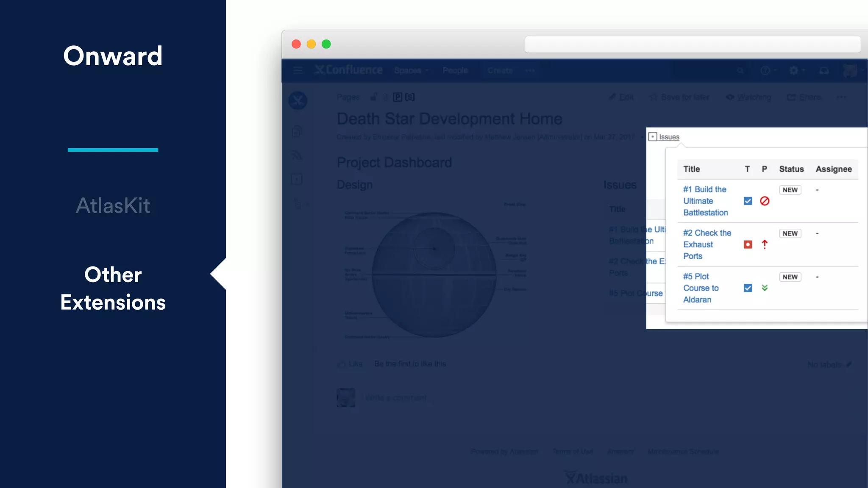Click the NEW status badge for issue #2
The width and height of the screenshot is (868, 488).
[790, 233]
